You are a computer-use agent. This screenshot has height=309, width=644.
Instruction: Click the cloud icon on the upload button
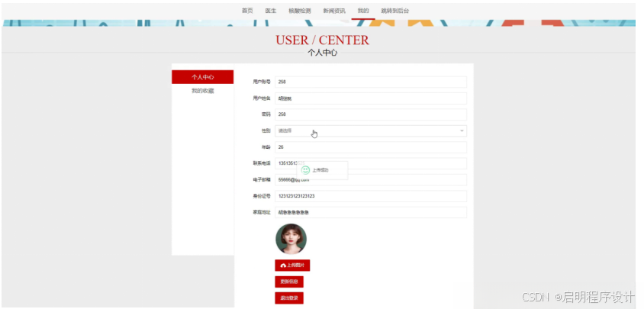click(283, 266)
